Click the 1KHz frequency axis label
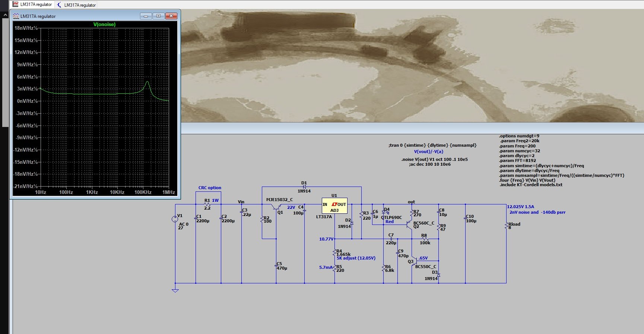The image size is (644, 334). tap(92, 192)
